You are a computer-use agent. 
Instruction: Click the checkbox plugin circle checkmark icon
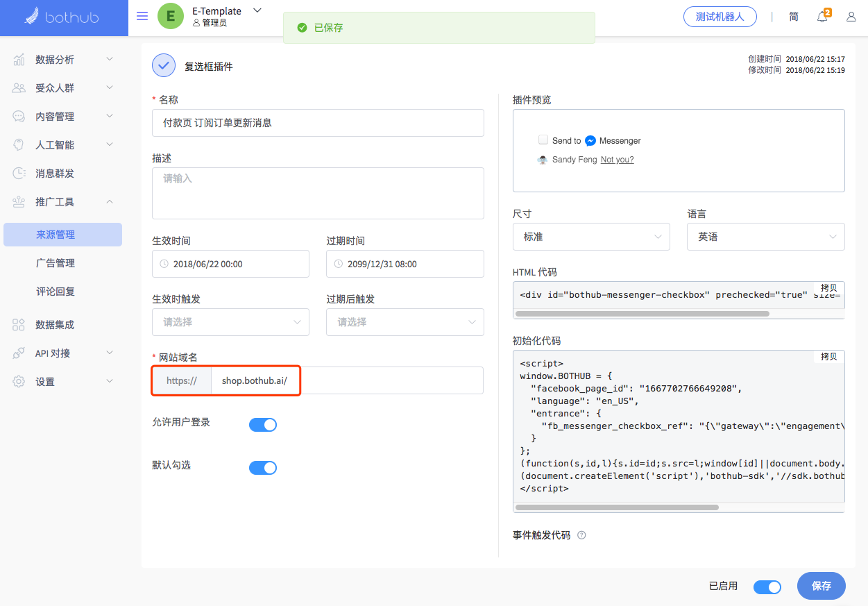pos(164,66)
